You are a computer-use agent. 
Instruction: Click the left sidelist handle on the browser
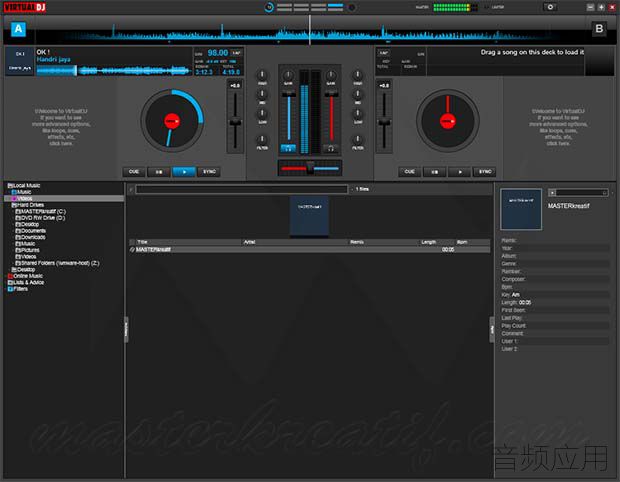coord(126,329)
